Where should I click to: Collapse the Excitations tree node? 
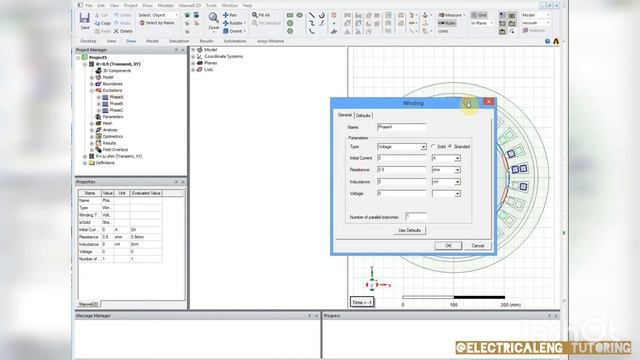[x=92, y=90]
